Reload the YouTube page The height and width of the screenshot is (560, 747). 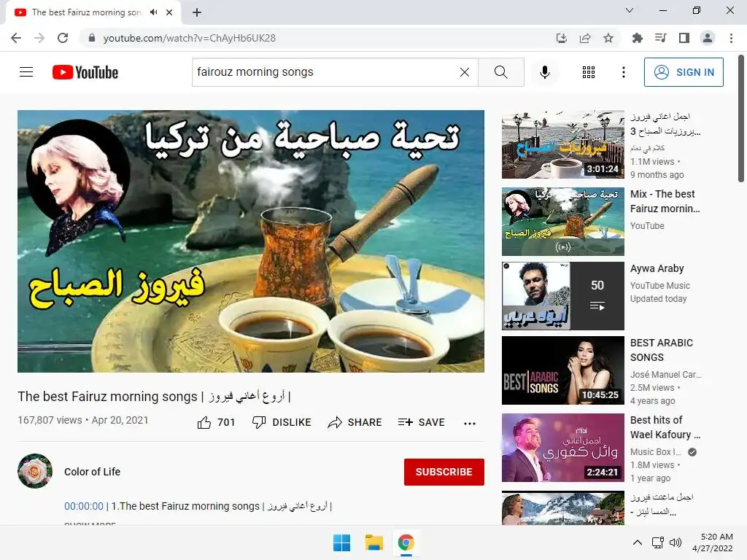tap(63, 38)
